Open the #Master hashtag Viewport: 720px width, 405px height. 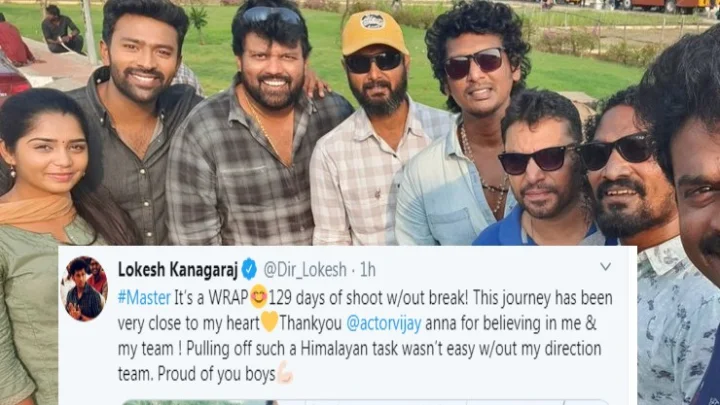144,298
